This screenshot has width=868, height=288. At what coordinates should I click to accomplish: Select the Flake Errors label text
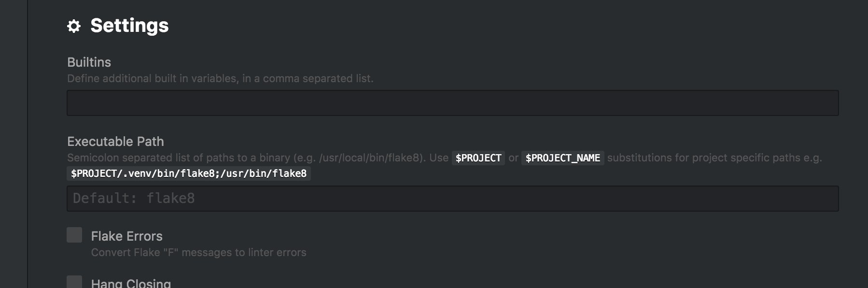pos(126,236)
